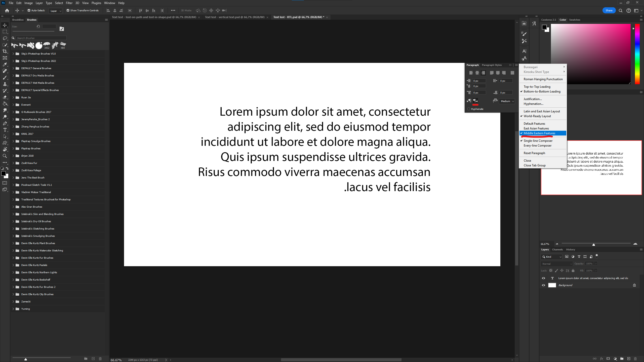The image size is (644, 362).
Task: Open the Search magnifier icon
Action: 621,11
